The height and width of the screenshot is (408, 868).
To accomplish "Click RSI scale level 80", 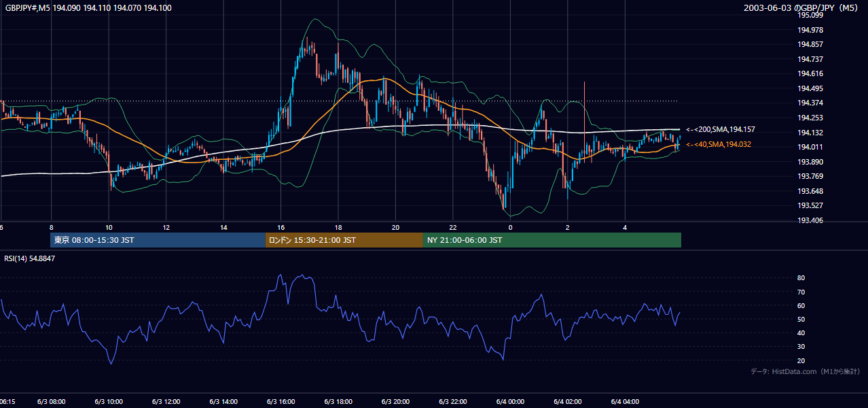I will (x=801, y=278).
